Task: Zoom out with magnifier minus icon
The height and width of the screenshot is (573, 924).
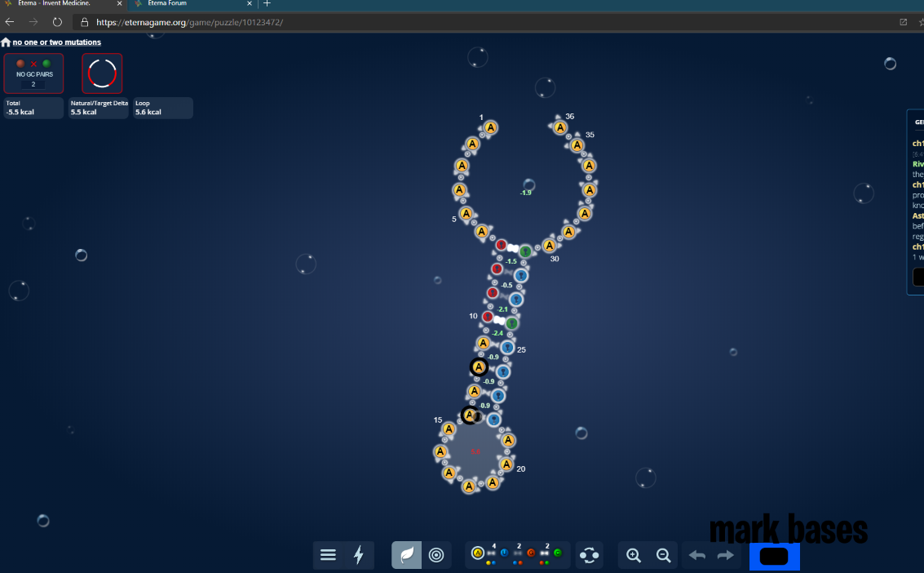Action: point(664,555)
